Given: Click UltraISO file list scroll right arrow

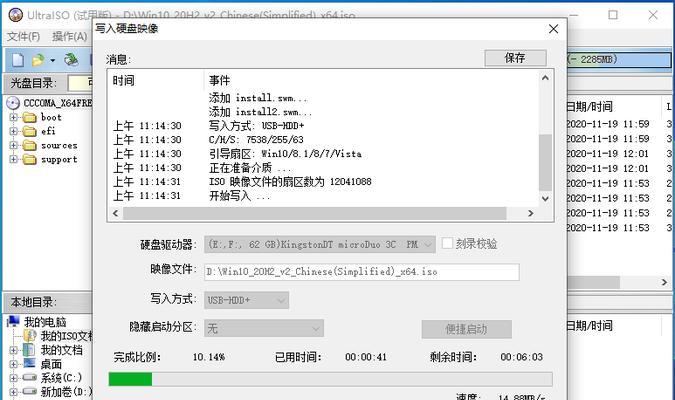Looking at the screenshot, I should coord(664,282).
